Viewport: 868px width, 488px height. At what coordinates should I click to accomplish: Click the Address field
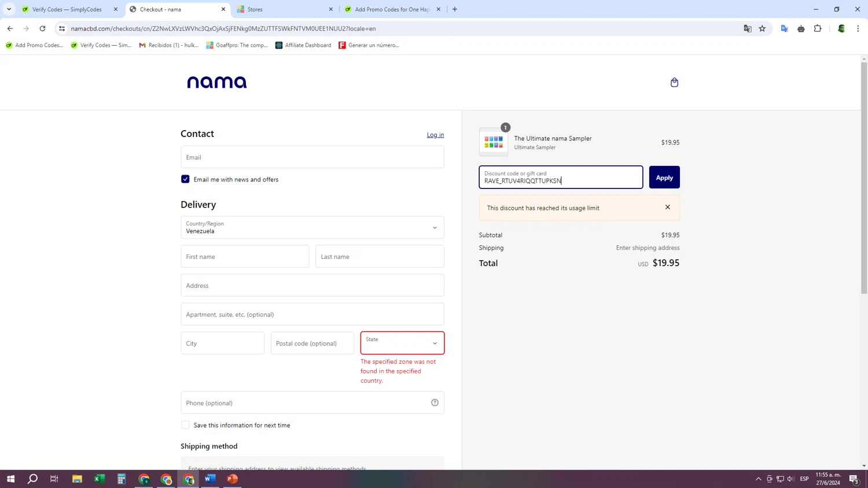(312, 285)
